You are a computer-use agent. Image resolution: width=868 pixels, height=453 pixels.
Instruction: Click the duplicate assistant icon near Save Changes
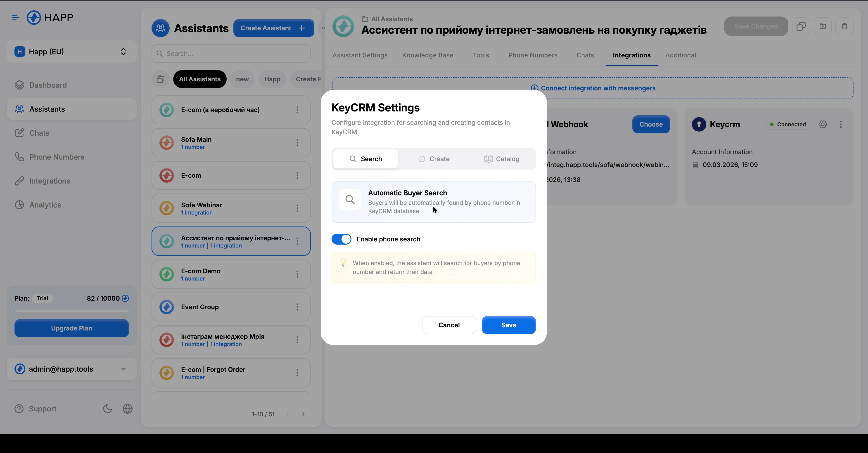tap(801, 26)
